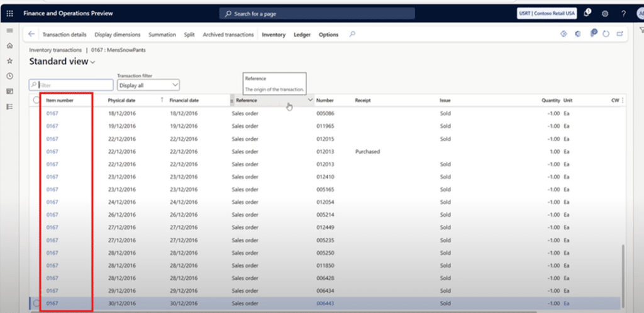
Task: Click Summation button
Action: (x=162, y=35)
